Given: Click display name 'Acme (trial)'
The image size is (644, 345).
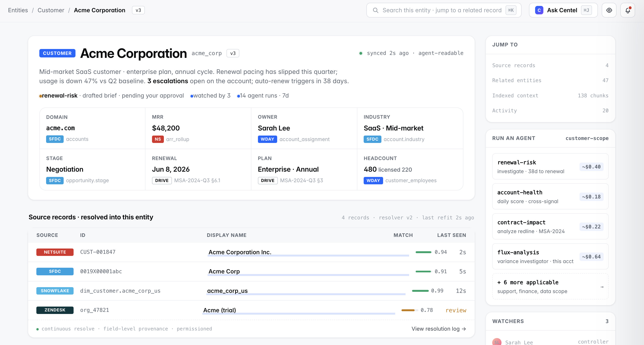Looking at the screenshot, I should [x=219, y=310].
